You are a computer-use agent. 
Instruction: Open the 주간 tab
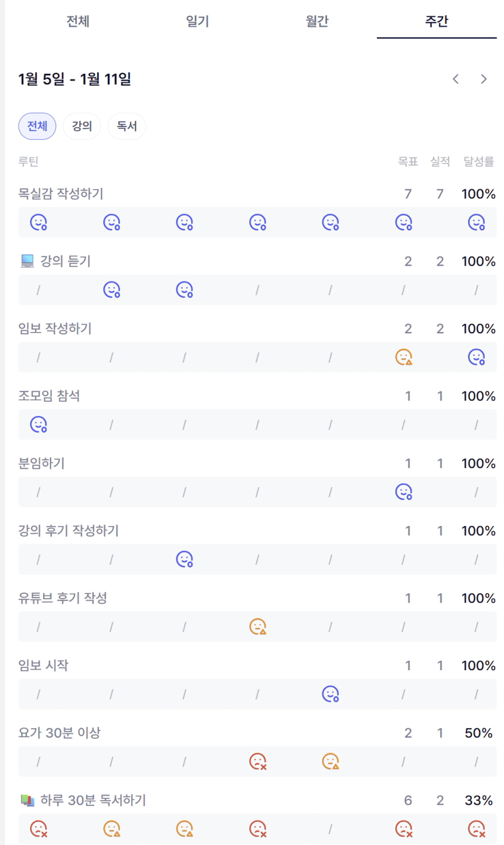tap(436, 22)
